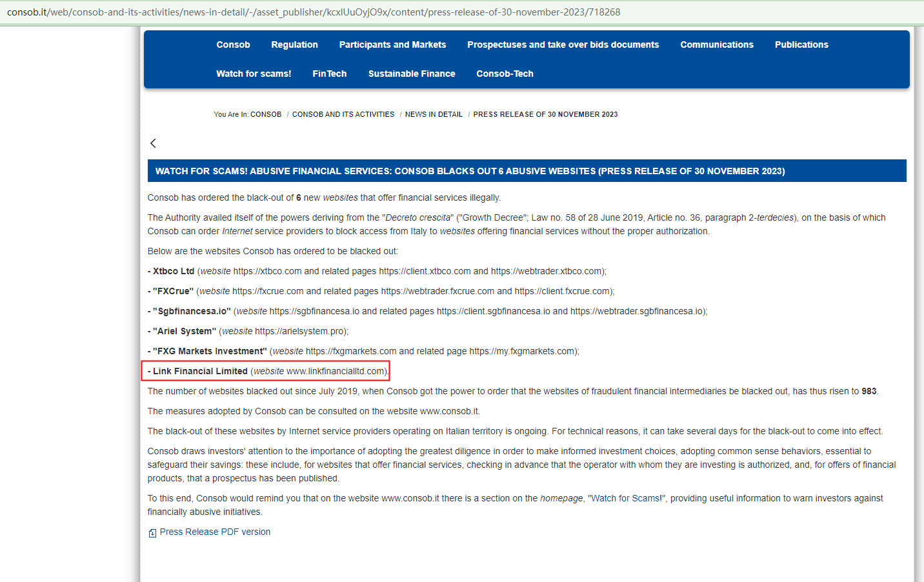924x582 pixels.
Task: Open the Regulation menu
Action: click(x=294, y=45)
